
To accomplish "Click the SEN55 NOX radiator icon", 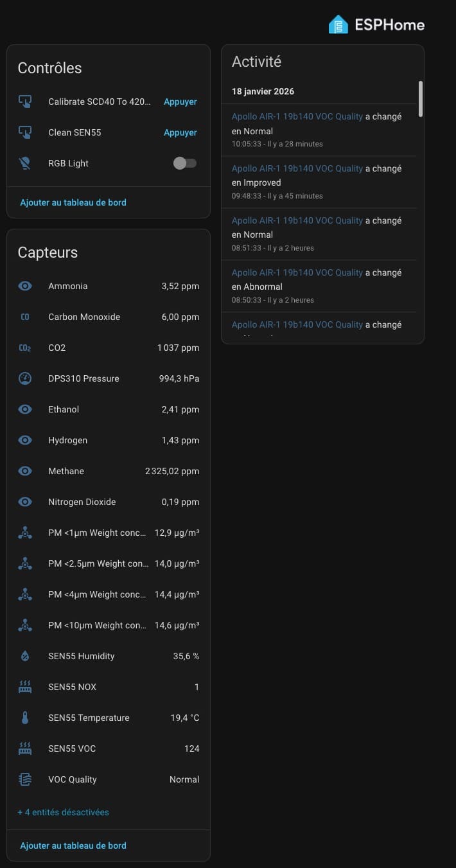I will coord(25,687).
